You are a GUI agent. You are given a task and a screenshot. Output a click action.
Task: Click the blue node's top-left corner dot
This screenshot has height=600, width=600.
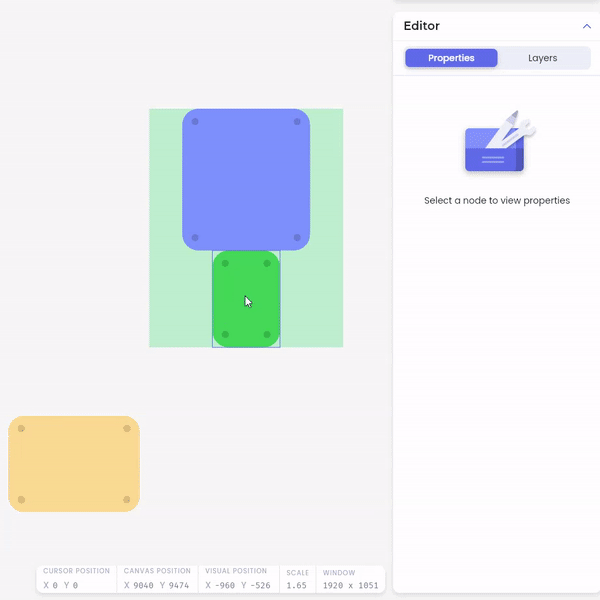click(x=195, y=122)
